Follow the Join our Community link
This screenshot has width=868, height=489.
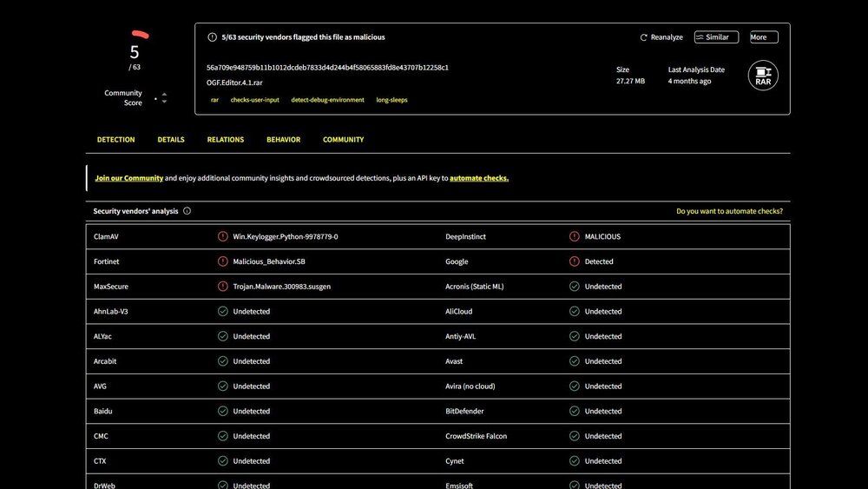coord(129,178)
